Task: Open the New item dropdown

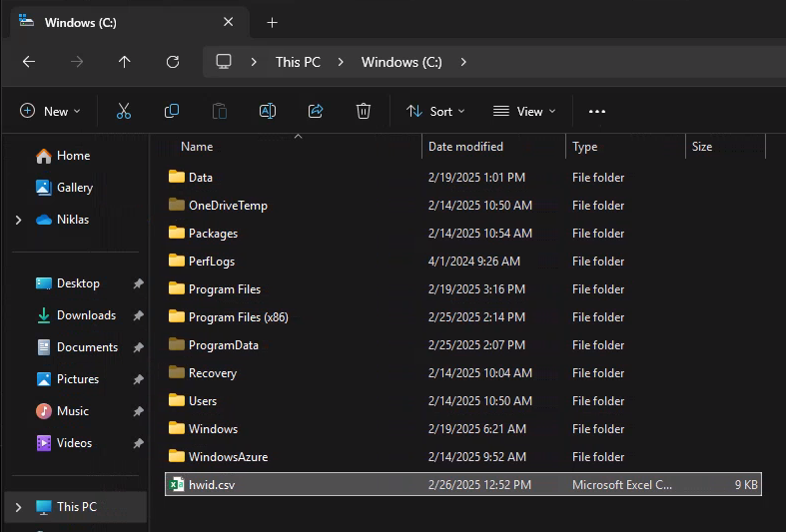Action: tap(50, 112)
